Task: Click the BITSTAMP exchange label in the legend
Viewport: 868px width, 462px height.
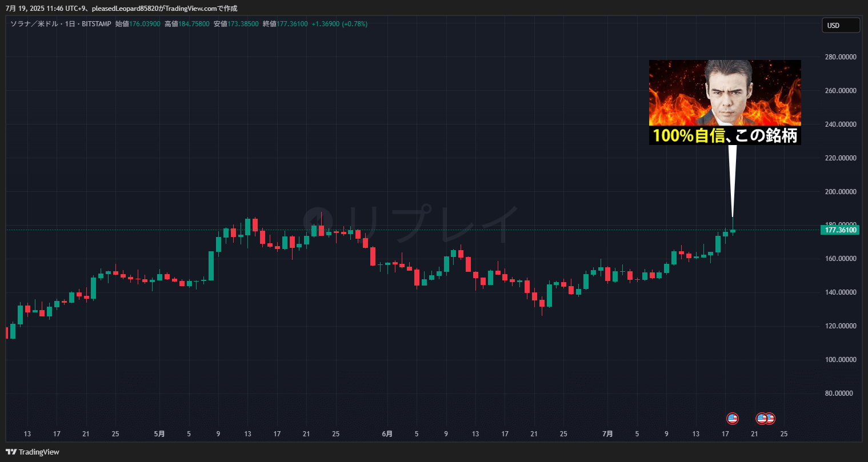Action: coord(96,24)
